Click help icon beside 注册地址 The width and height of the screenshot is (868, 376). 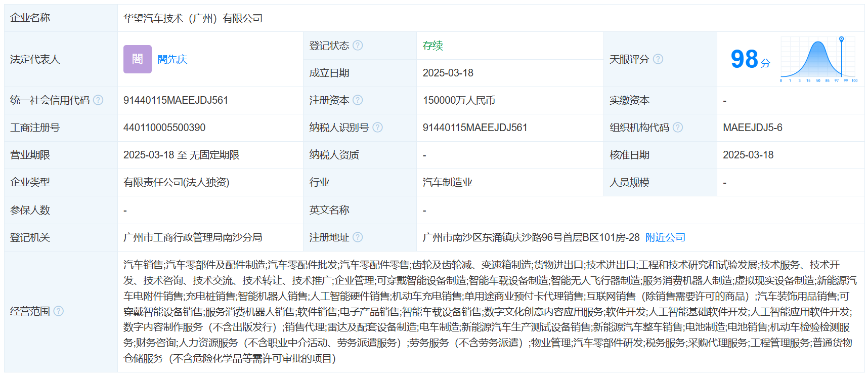pyautogui.click(x=358, y=237)
